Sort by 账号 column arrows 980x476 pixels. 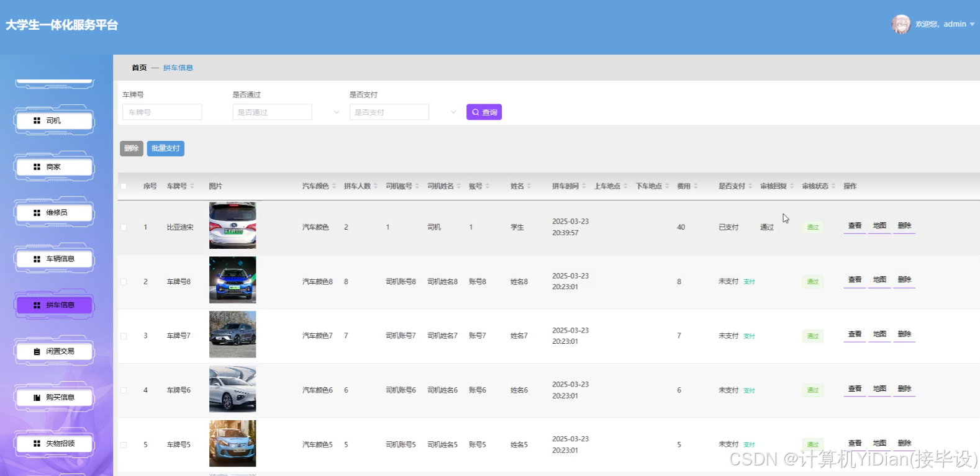[x=487, y=186]
